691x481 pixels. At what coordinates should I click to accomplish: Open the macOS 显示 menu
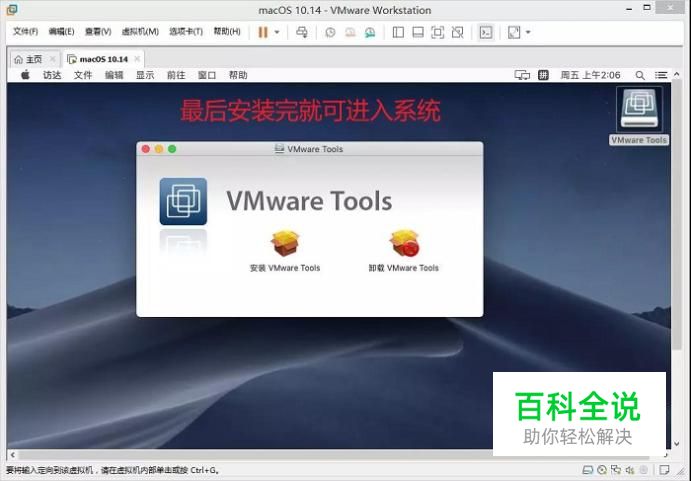pyautogui.click(x=145, y=75)
